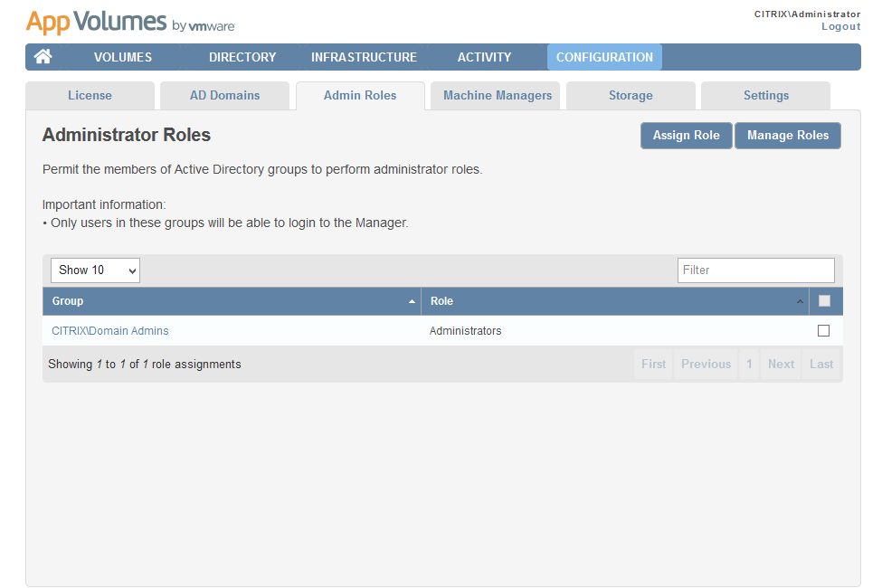Switch to the AD Domains tab

225,96
